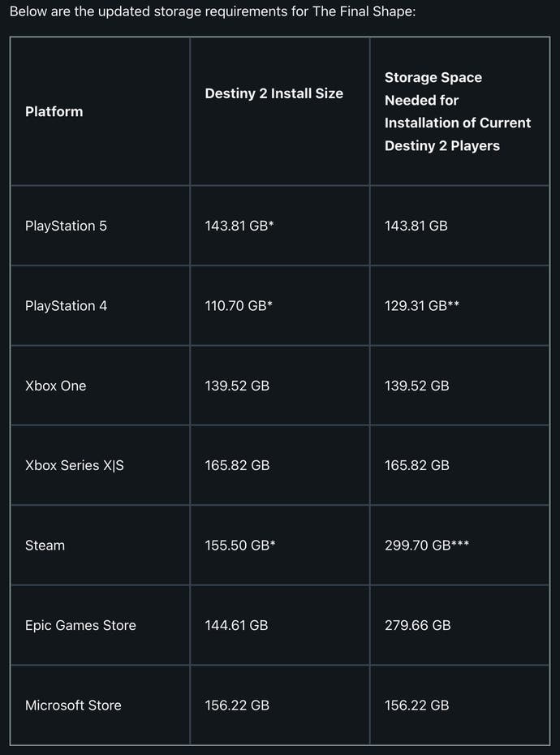This screenshot has width=560, height=755.
Task: Click the Destiny 2 Install Size header
Action: pos(274,94)
